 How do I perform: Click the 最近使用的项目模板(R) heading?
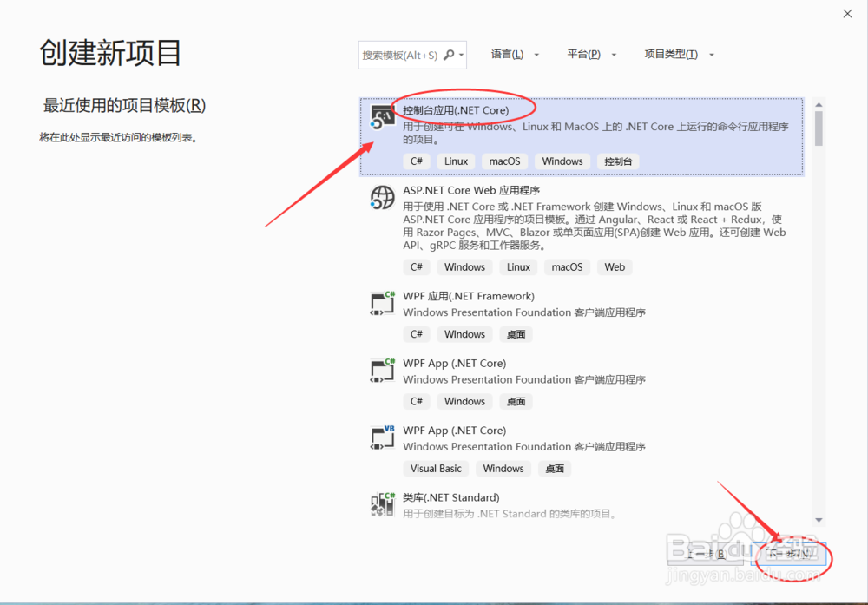124,105
